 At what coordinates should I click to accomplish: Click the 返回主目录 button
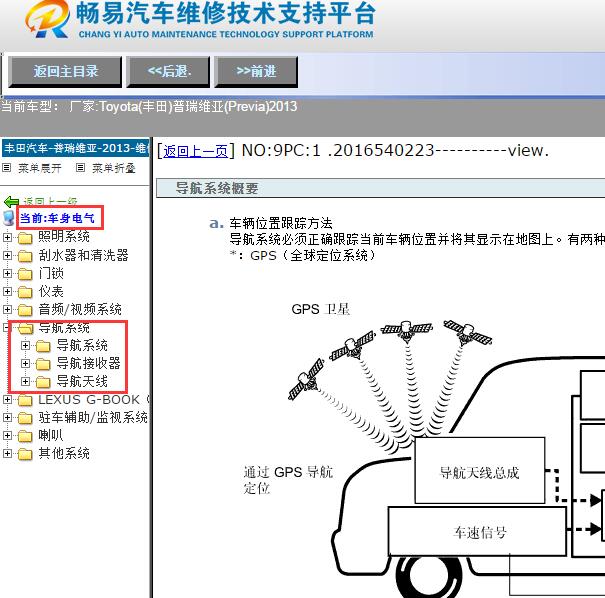point(65,71)
